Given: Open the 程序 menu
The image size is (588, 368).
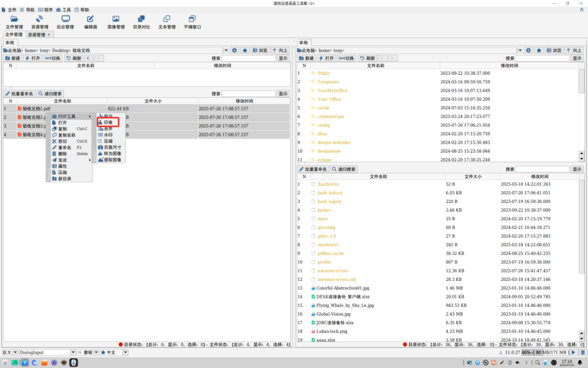Looking at the screenshot, I should [45, 10].
